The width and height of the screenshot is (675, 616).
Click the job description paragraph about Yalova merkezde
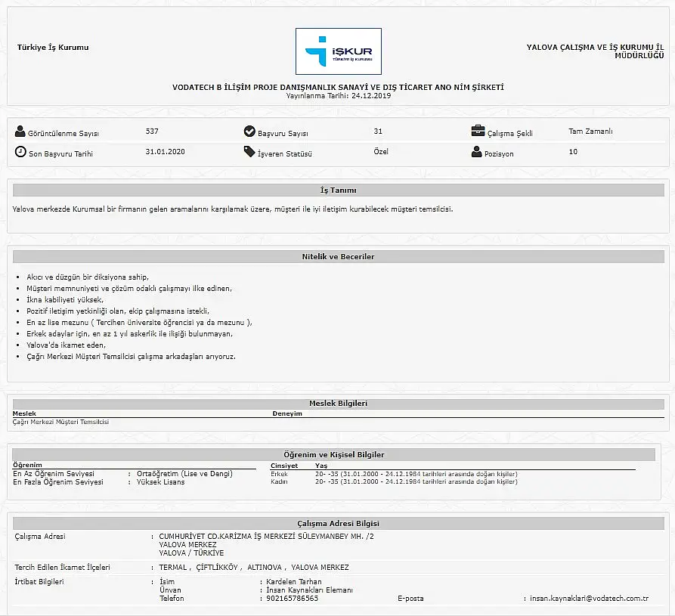[x=233, y=209]
